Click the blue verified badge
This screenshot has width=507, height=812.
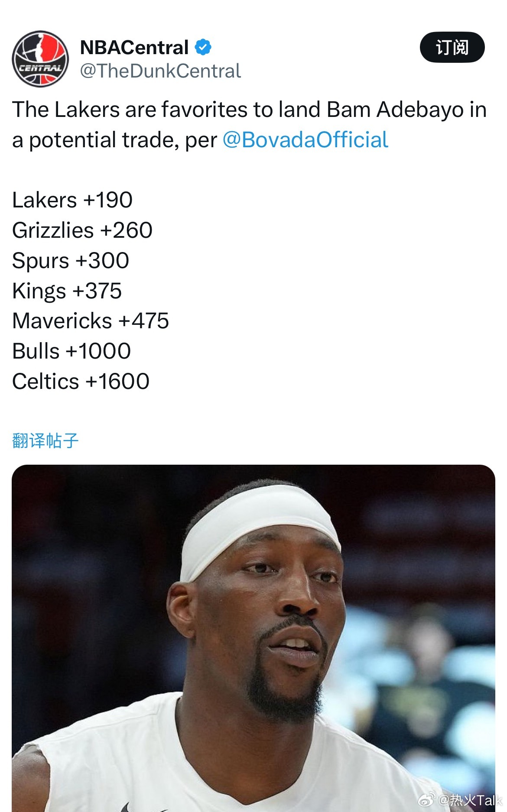(203, 47)
